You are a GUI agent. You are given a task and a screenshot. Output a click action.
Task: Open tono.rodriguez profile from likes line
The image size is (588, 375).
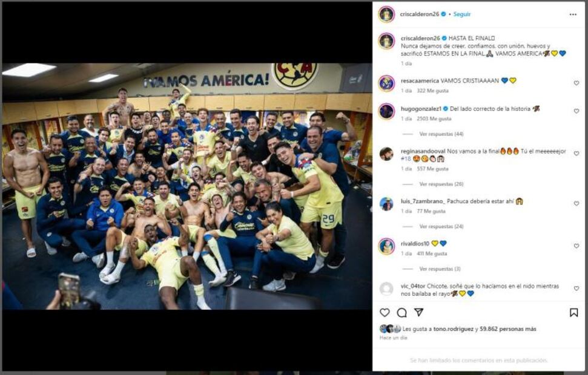click(x=454, y=329)
